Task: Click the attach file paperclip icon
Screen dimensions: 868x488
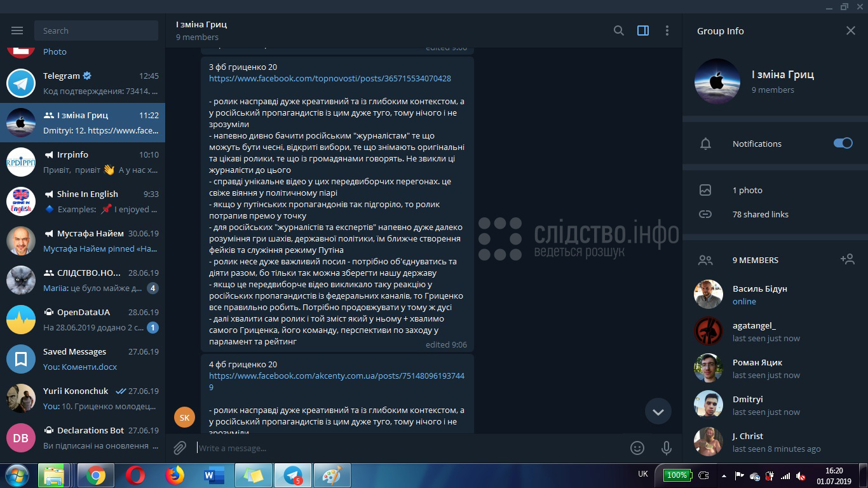Action: tap(180, 448)
